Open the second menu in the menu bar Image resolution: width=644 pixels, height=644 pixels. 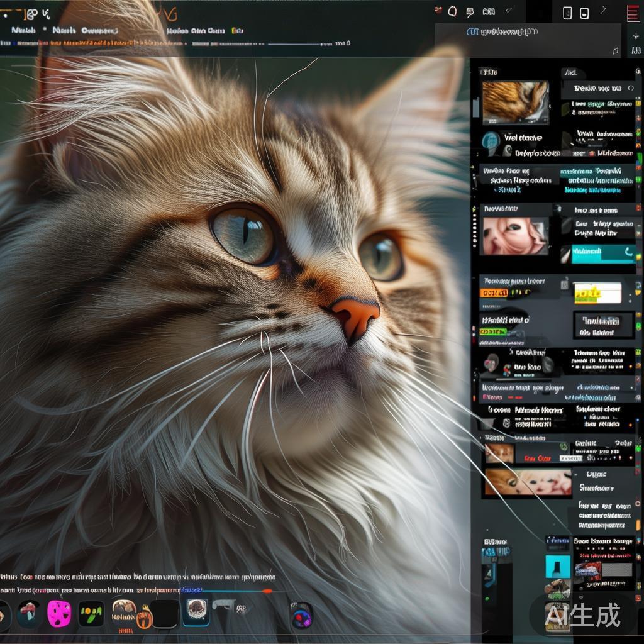tap(64, 30)
